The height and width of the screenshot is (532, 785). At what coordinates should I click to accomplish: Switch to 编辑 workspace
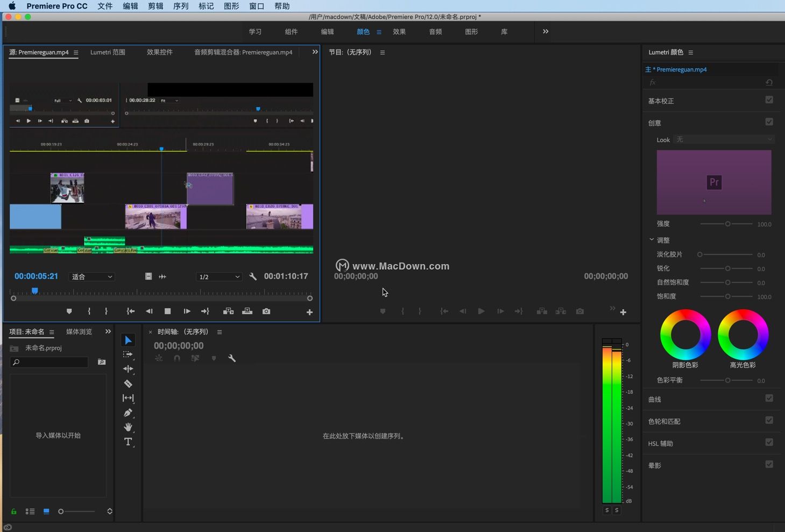coord(327,32)
